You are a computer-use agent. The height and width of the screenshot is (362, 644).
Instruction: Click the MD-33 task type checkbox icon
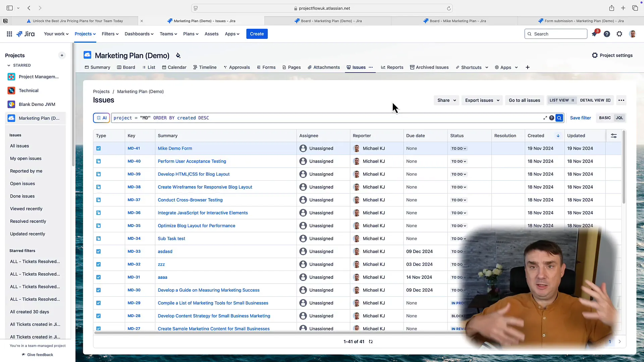tap(98, 251)
